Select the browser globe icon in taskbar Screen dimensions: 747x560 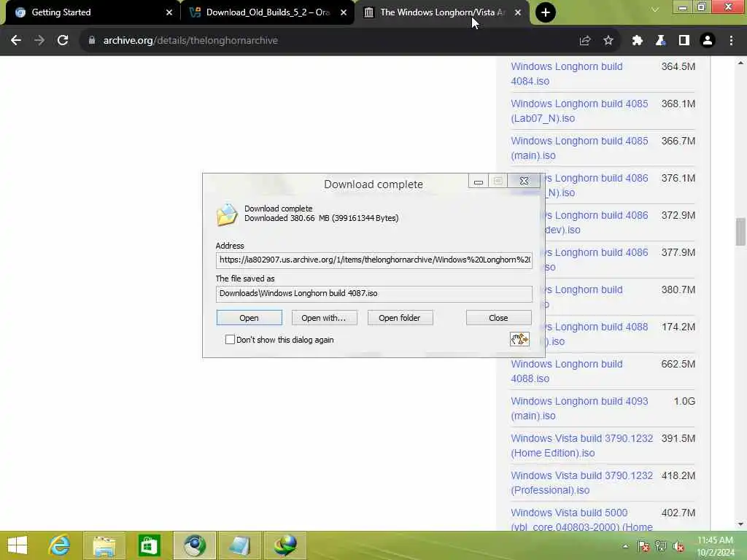194,545
